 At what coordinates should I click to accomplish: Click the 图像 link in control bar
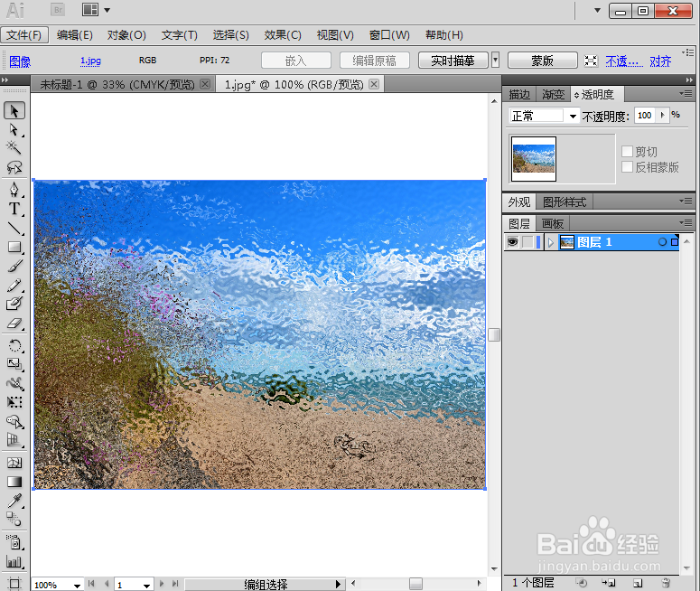coord(20,61)
